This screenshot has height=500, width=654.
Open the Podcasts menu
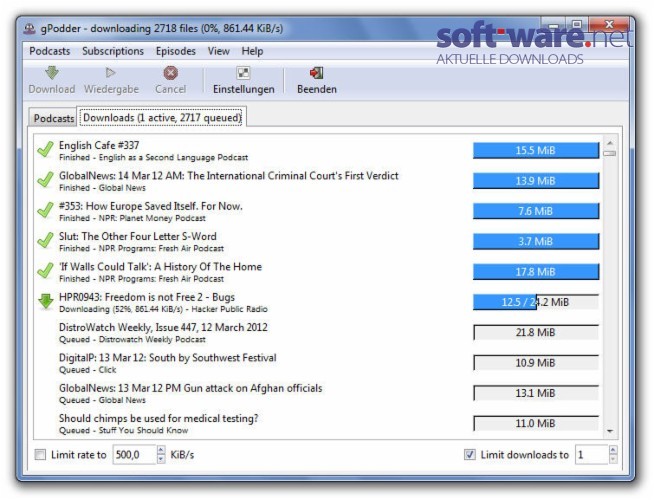(x=50, y=51)
